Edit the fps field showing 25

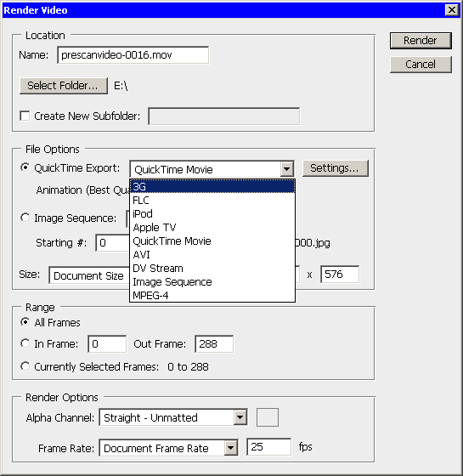tap(269, 447)
